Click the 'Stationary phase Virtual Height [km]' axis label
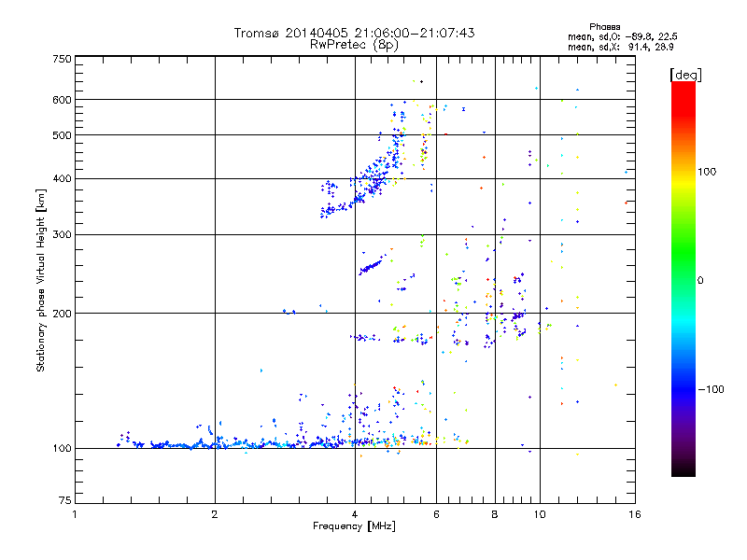 point(40,281)
